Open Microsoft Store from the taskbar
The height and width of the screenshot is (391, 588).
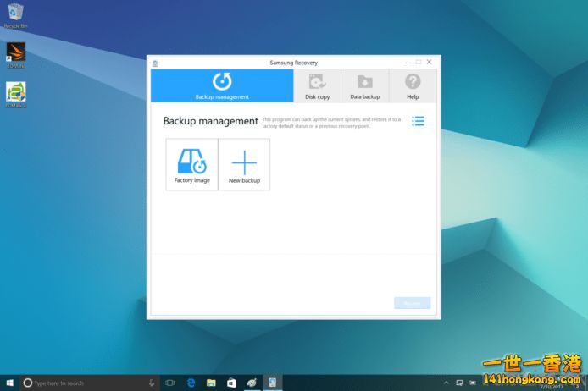[x=231, y=383]
